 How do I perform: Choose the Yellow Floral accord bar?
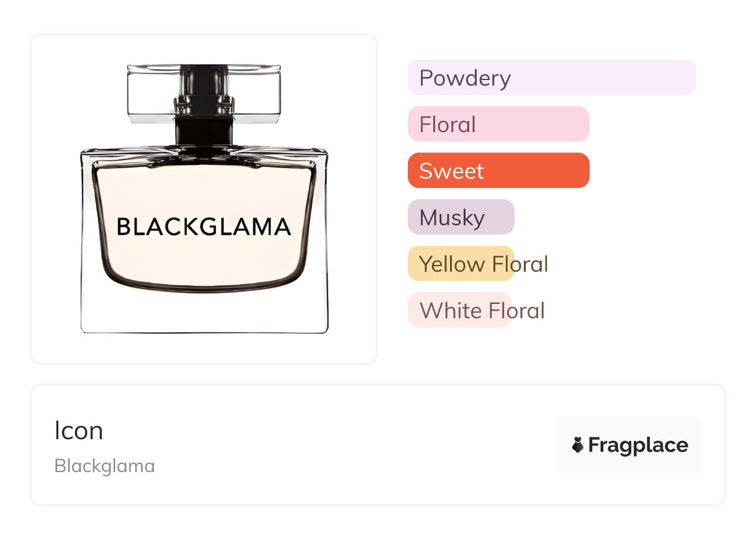click(x=461, y=264)
